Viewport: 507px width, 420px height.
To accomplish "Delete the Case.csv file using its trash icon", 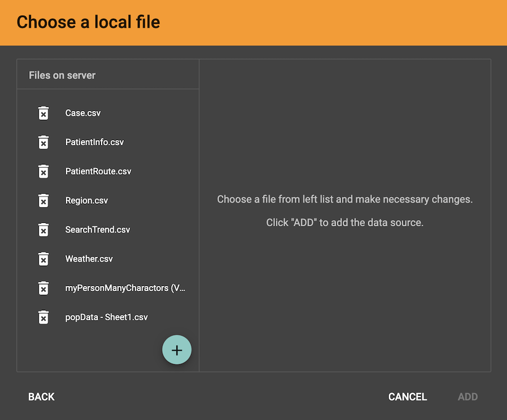I will pos(43,113).
